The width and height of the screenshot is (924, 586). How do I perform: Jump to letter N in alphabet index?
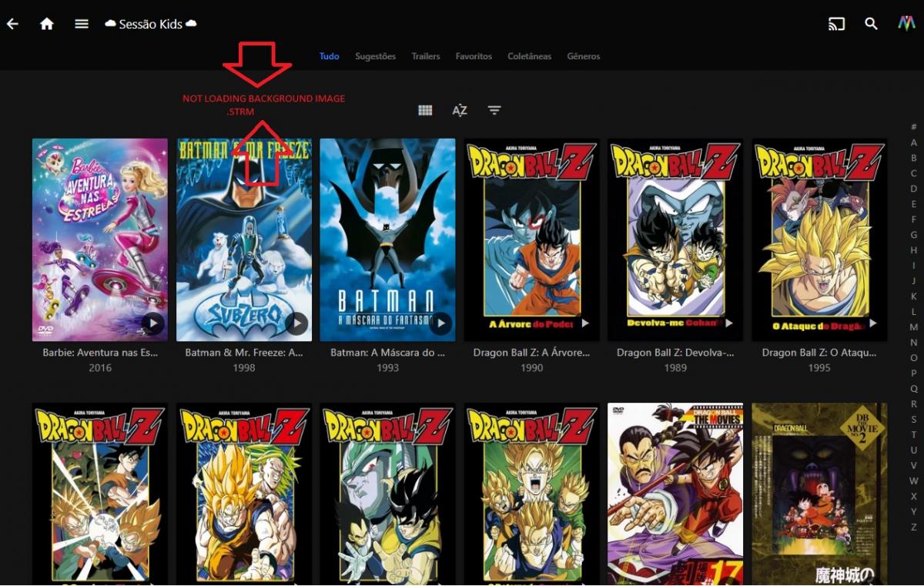point(914,343)
